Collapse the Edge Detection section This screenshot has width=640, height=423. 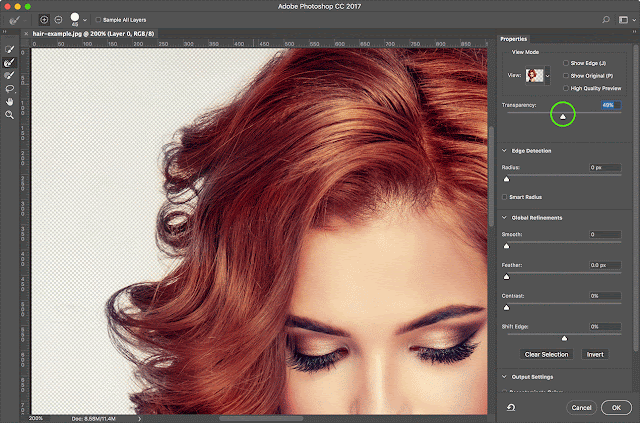point(505,150)
